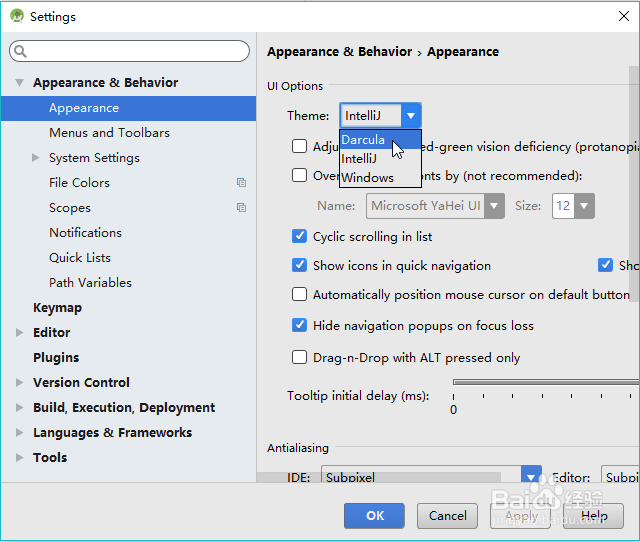Open the Keymap settings page
Viewport: 640px width, 542px height.
(x=57, y=308)
